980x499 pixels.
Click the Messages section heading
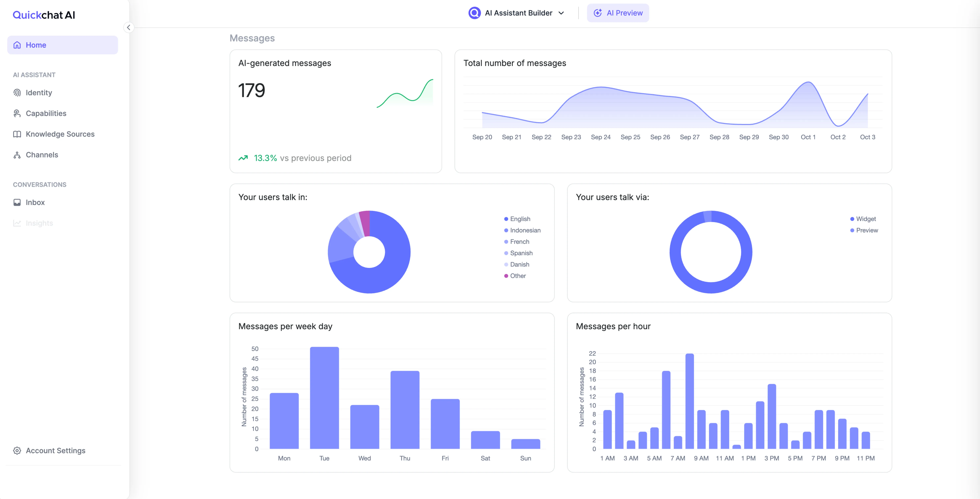click(x=252, y=38)
